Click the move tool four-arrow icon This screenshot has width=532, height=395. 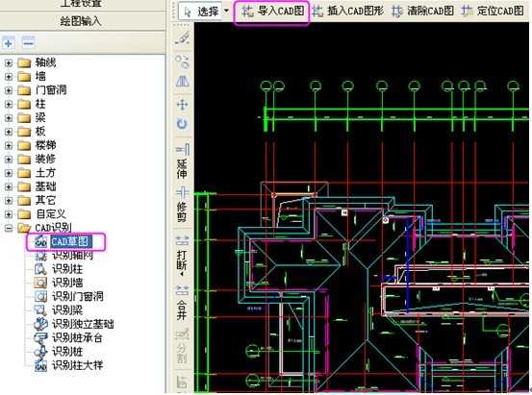pos(183,105)
